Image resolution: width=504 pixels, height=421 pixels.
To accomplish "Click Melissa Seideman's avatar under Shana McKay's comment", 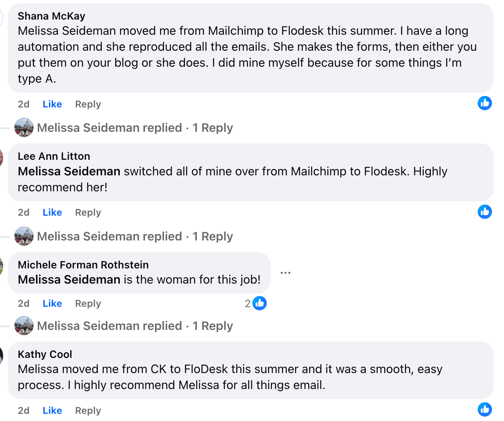I will tap(24, 128).
